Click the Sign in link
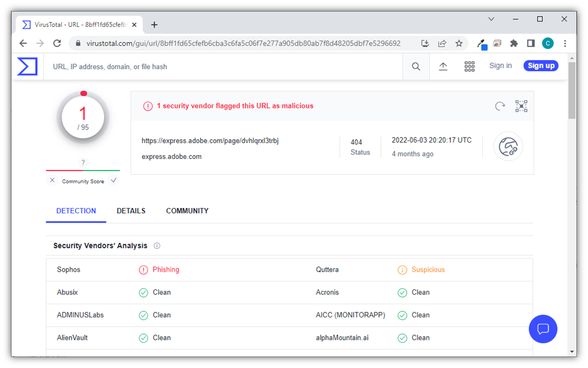 [500, 65]
